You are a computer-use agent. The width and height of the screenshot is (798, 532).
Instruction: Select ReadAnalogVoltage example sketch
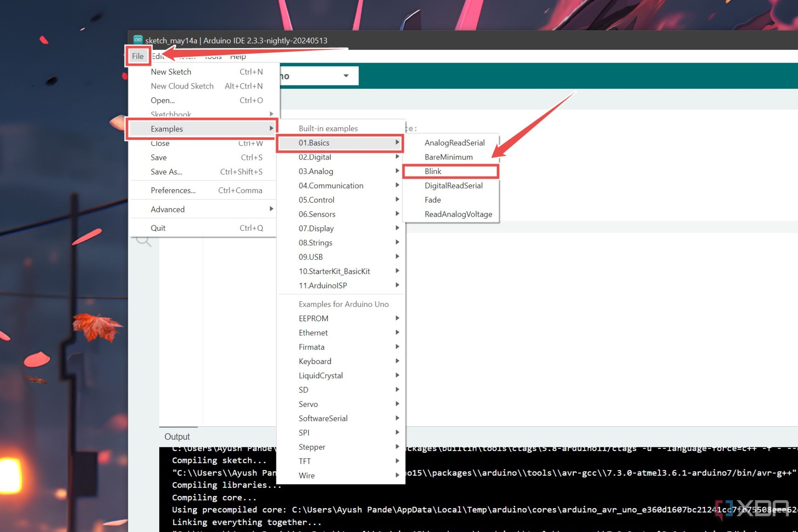pos(458,214)
